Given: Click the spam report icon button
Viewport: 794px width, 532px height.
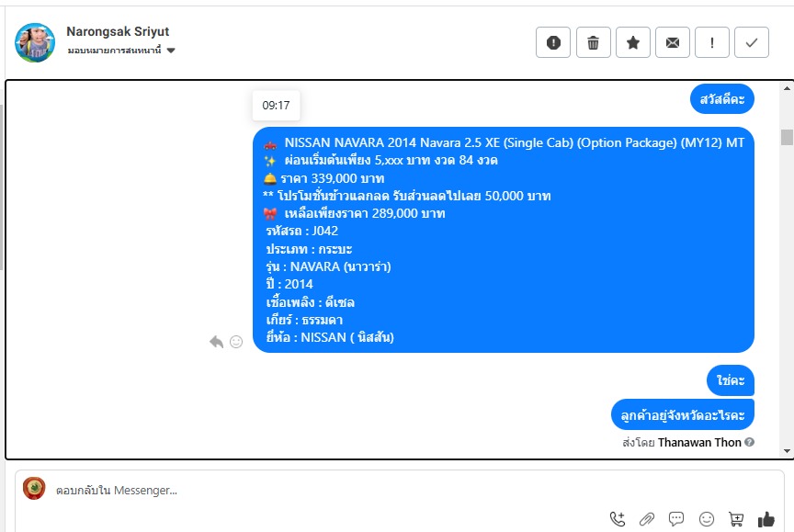Looking at the screenshot, I should click(553, 42).
